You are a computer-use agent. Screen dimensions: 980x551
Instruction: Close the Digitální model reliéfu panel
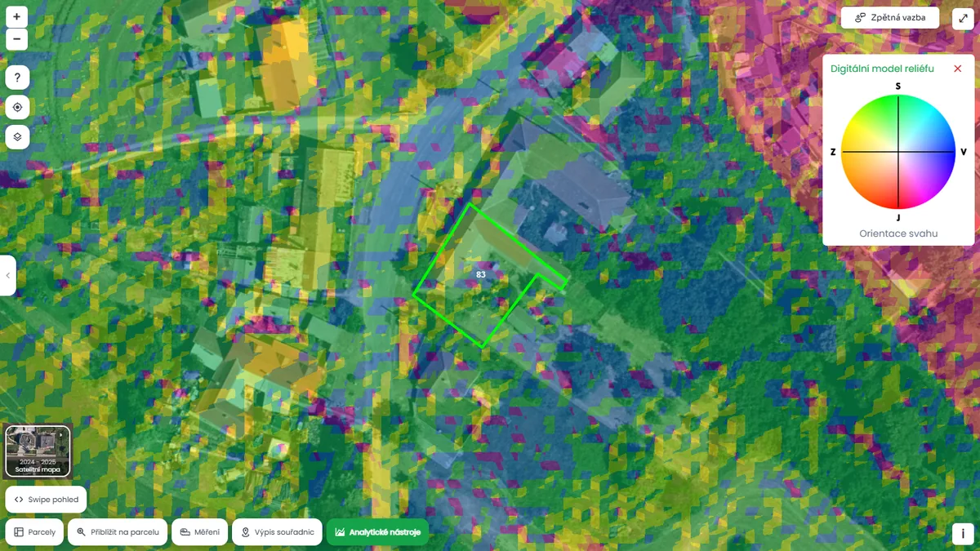point(958,69)
